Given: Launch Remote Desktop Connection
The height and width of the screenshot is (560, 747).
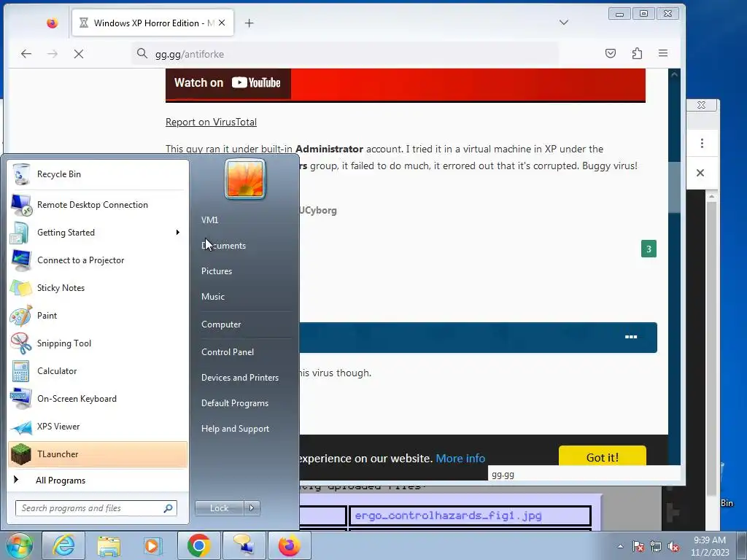Looking at the screenshot, I should click(x=98, y=205).
